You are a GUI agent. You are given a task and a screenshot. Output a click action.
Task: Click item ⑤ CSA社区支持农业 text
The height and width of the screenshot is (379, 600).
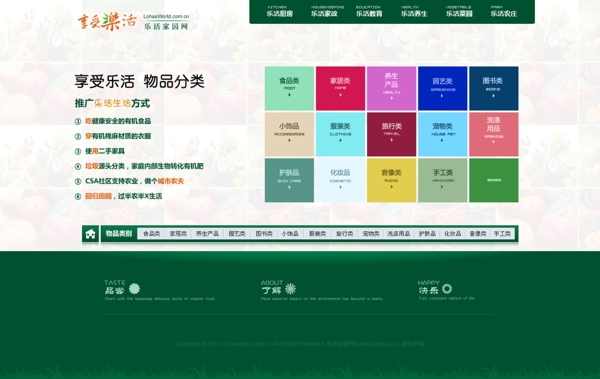tap(129, 181)
